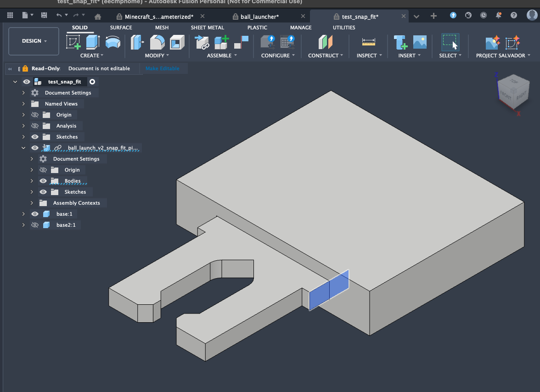Toggle visibility of base:1 component
The height and width of the screenshot is (392, 540).
coord(34,214)
